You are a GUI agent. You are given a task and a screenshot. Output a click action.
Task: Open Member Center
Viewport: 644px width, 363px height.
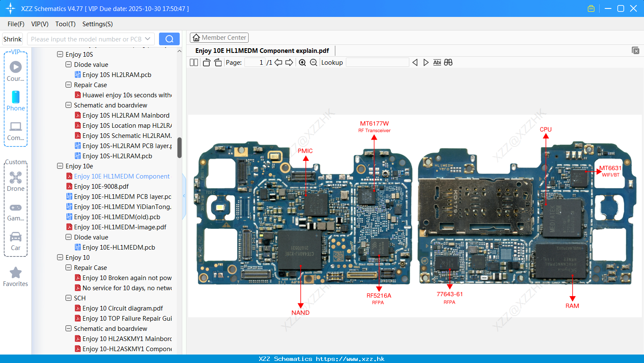tap(219, 38)
